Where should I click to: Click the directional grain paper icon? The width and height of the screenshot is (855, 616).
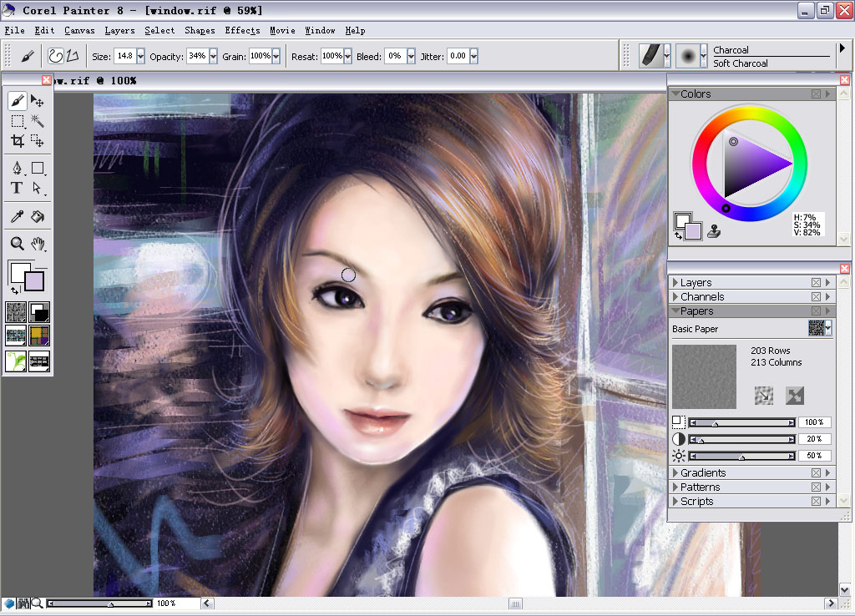point(764,395)
